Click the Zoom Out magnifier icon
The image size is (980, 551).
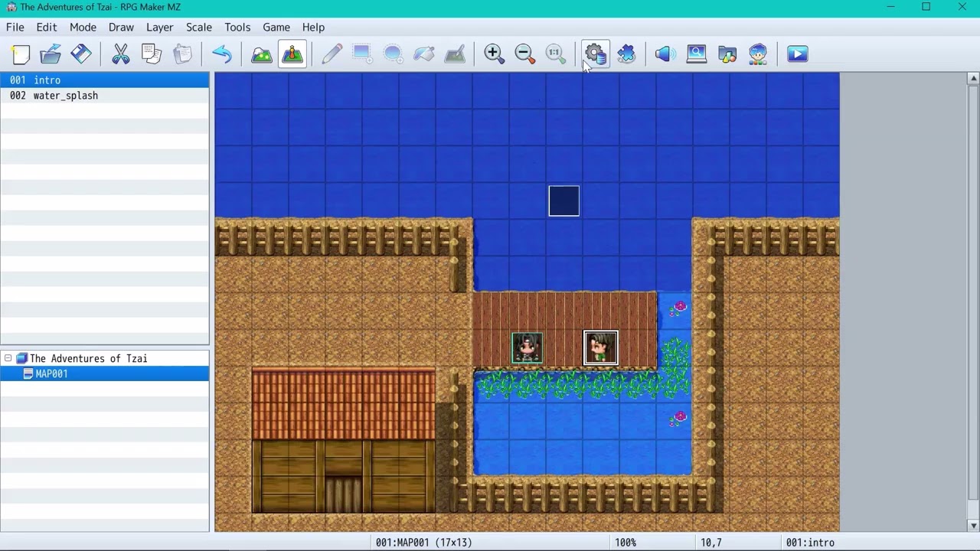click(x=525, y=54)
